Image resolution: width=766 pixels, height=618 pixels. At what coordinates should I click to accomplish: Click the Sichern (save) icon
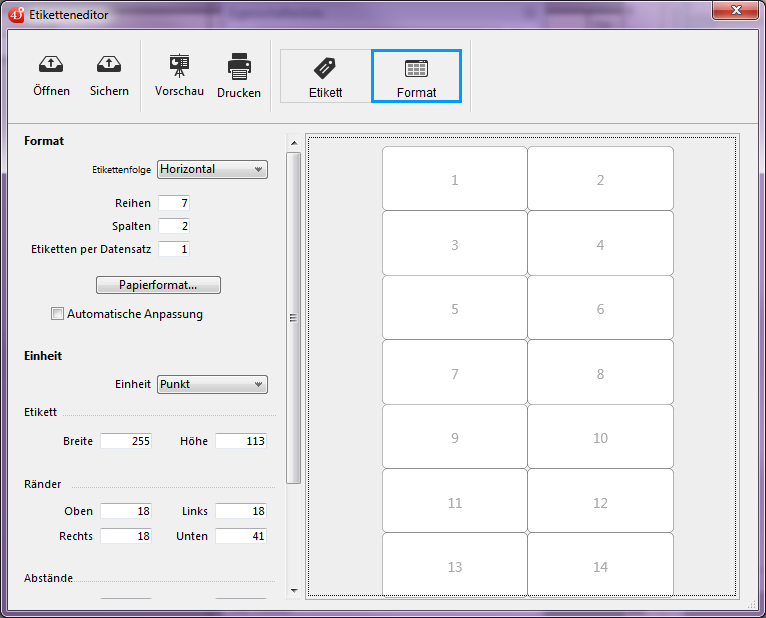point(109,66)
